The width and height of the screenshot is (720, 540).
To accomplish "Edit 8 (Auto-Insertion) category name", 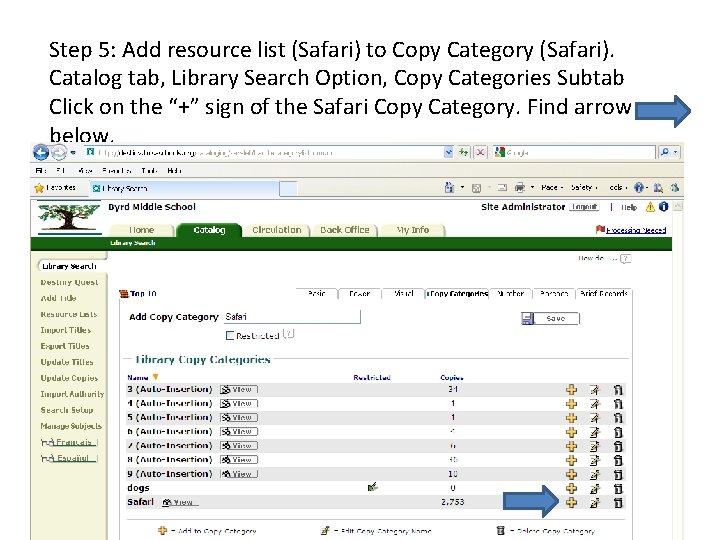I will tap(595, 460).
